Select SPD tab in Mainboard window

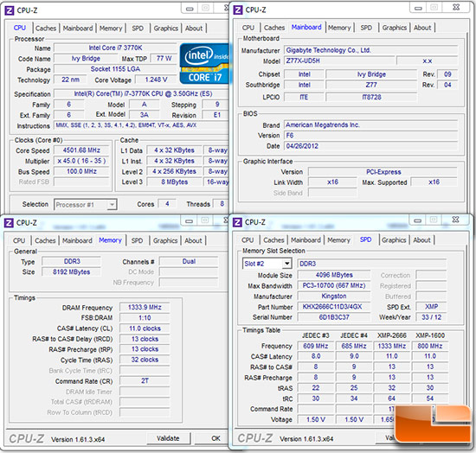click(x=366, y=28)
